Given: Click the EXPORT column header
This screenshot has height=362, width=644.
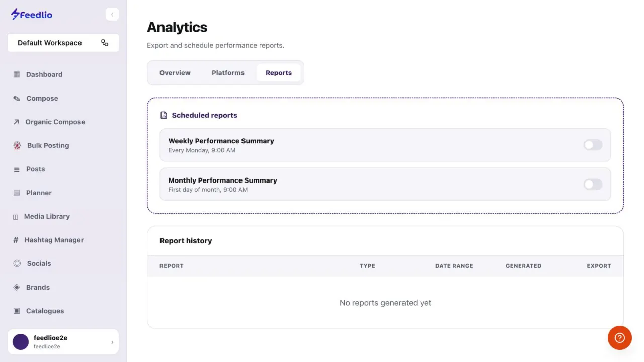Looking at the screenshot, I should [x=599, y=266].
